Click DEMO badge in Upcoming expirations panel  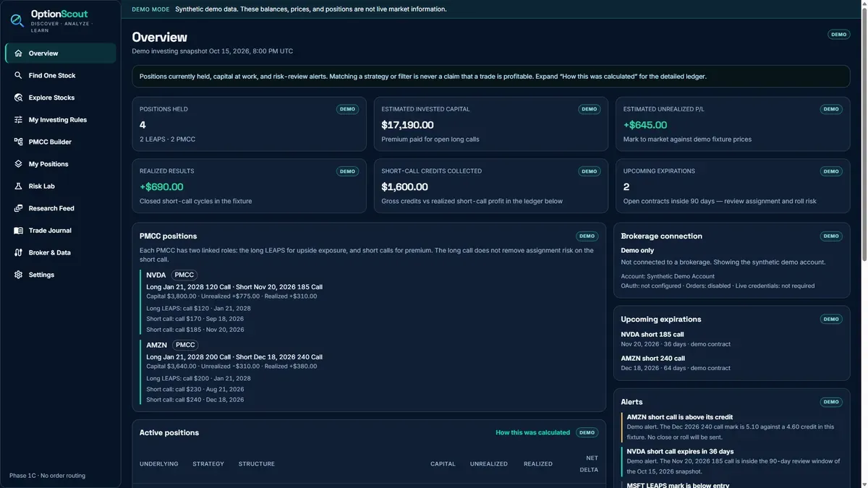coord(831,319)
